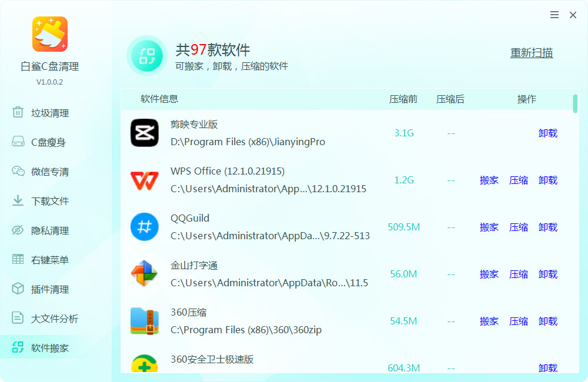Click the 剪映专业版 app icon
The width and height of the screenshot is (588, 382).
coord(145,133)
